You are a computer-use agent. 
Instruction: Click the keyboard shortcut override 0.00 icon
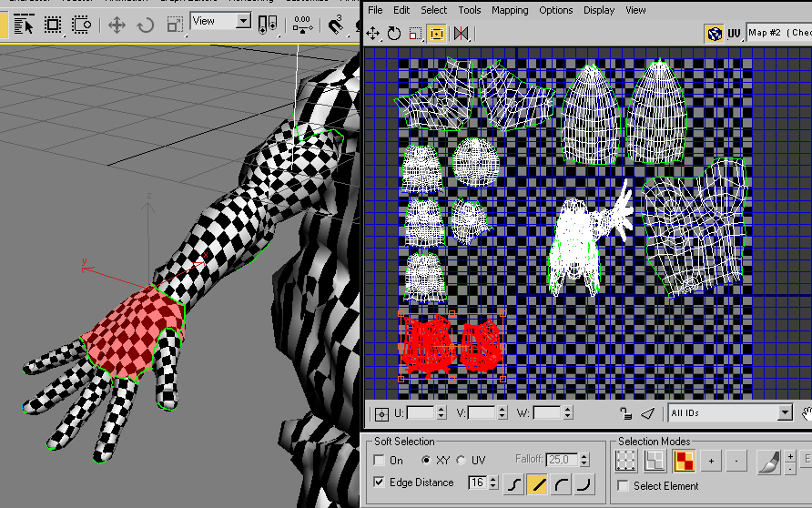302,25
